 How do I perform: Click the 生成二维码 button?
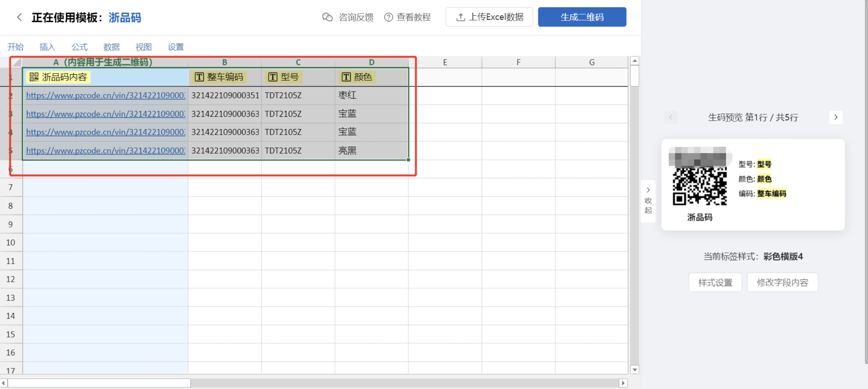[x=582, y=17]
